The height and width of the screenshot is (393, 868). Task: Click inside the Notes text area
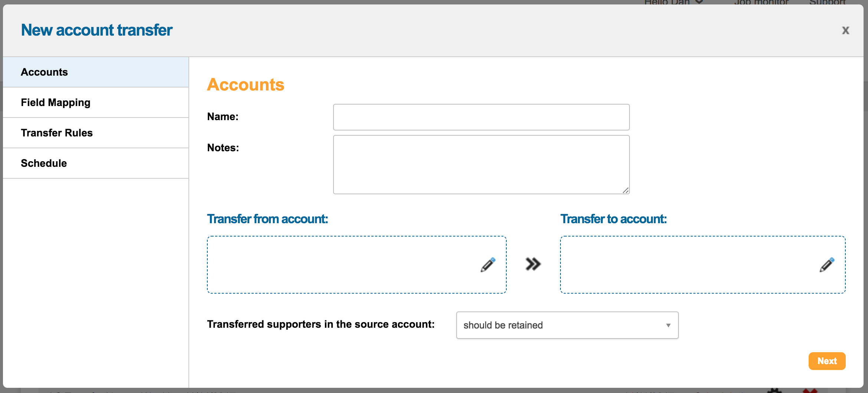(481, 164)
